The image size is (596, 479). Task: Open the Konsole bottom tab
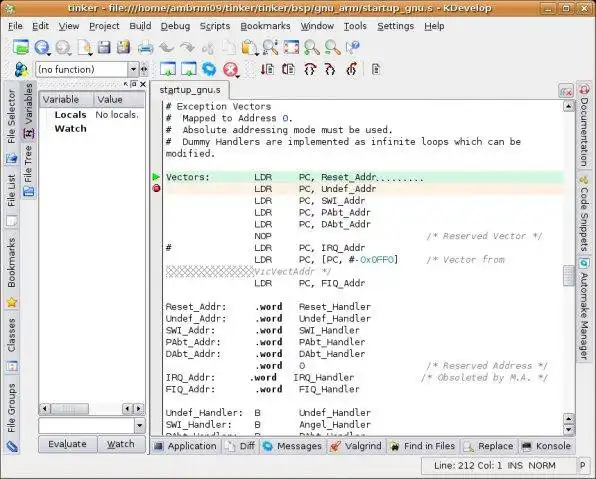click(x=546, y=446)
